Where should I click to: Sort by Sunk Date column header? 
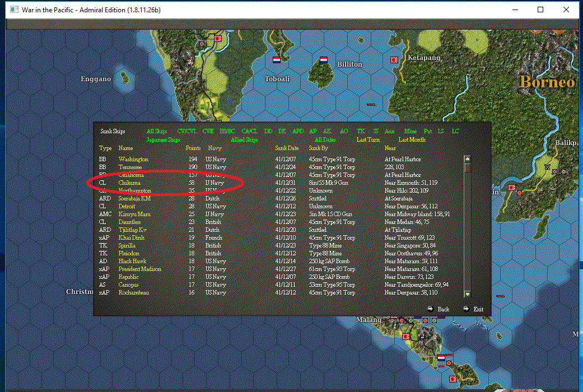click(287, 148)
